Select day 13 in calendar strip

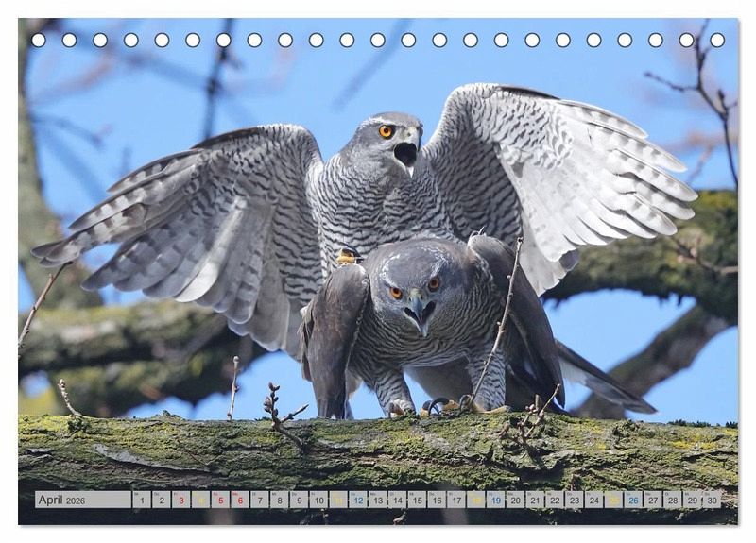378,500
